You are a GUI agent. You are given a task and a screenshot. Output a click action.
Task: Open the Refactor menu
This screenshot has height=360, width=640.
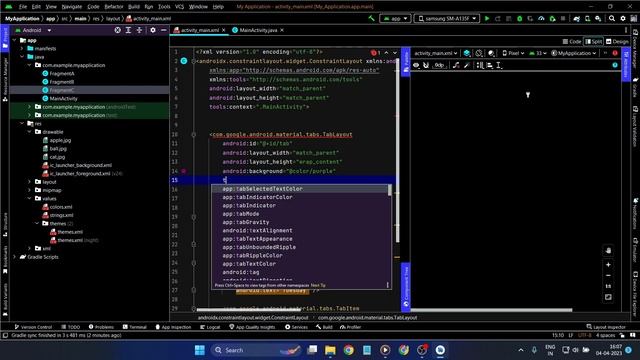tap(113, 7)
